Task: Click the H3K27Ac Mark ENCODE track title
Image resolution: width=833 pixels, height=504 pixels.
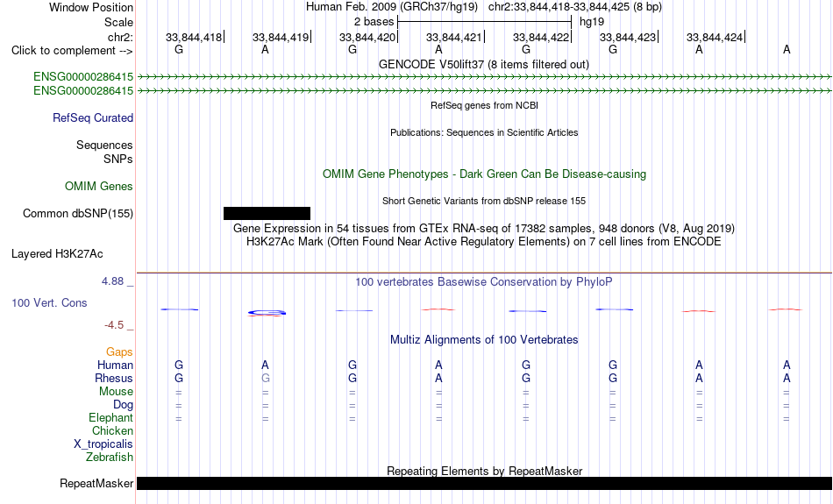Action: pos(484,242)
